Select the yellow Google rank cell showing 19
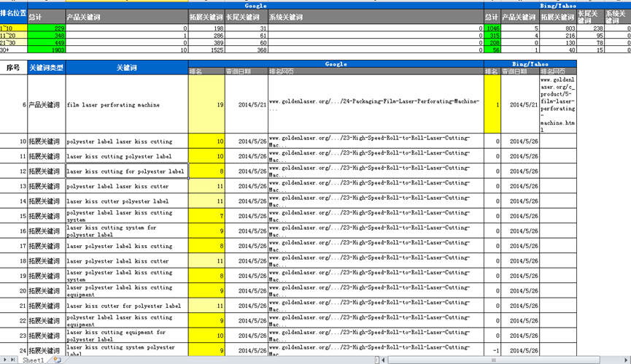Screen dimensions: 631x364 [206, 105]
